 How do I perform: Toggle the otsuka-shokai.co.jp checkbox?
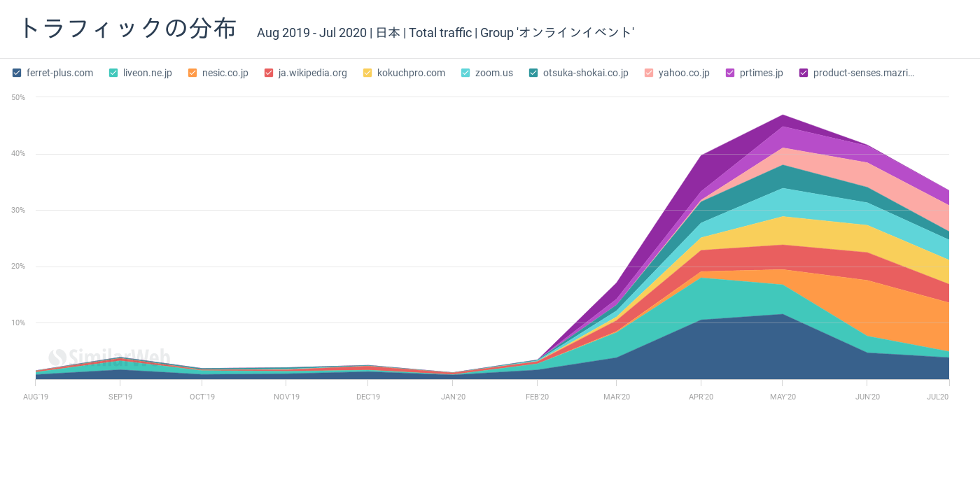point(533,73)
